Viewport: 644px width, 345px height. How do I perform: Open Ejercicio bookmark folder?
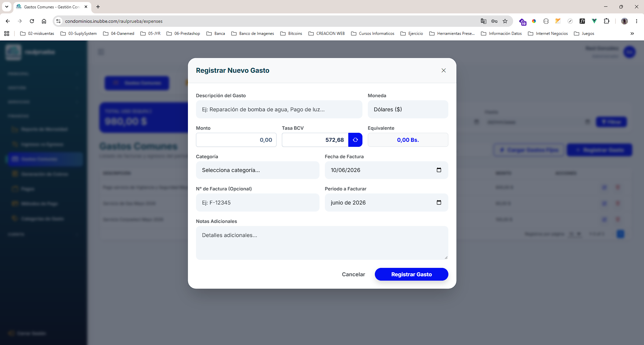(412, 34)
